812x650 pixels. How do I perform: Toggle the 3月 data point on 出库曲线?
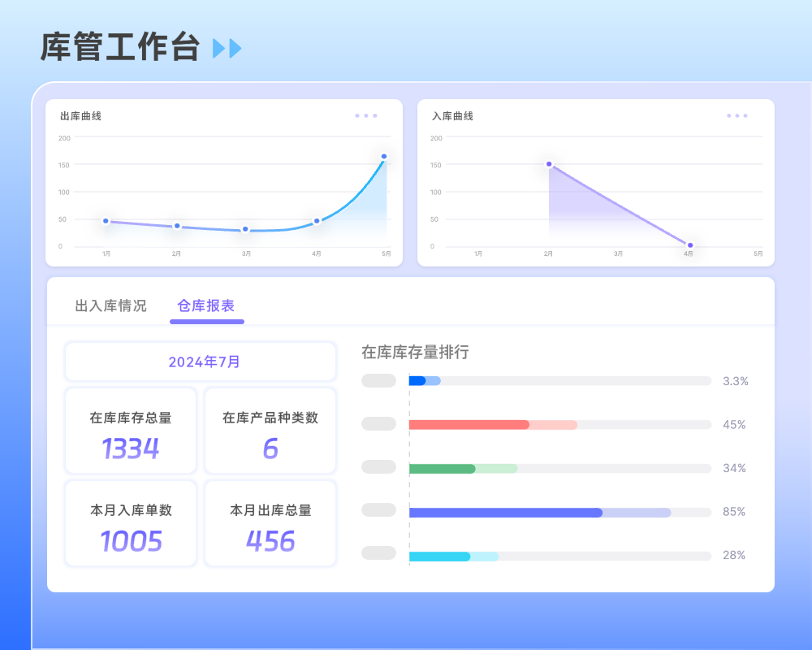click(244, 230)
